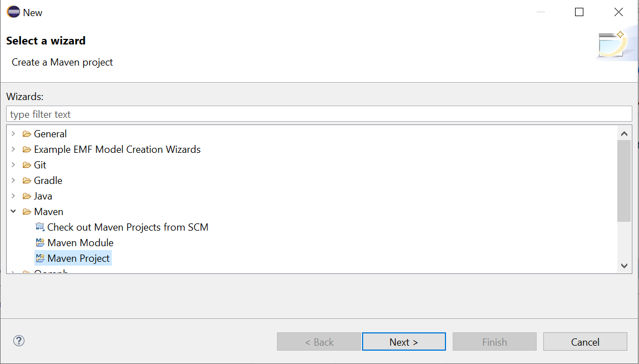Click the Check out Maven Projects icon
This screenshot has width=639, height=364.
[x=40, y=227]
